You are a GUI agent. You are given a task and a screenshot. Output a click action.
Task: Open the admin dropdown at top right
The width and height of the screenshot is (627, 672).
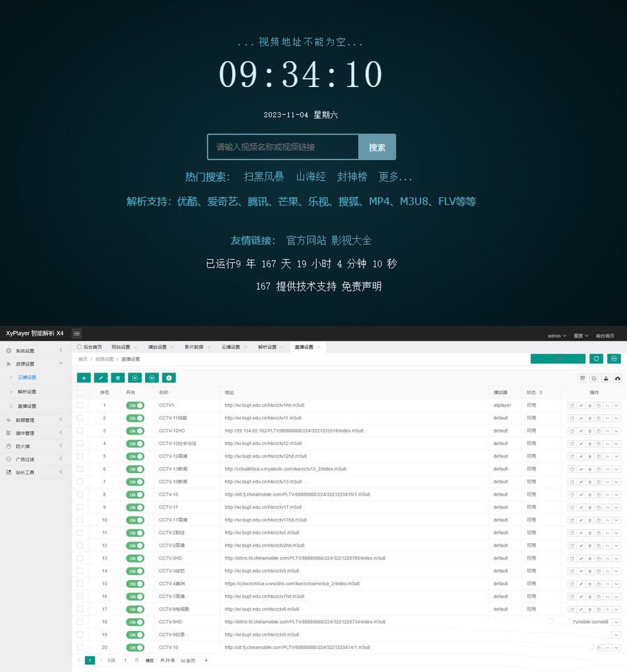point(554,335)
